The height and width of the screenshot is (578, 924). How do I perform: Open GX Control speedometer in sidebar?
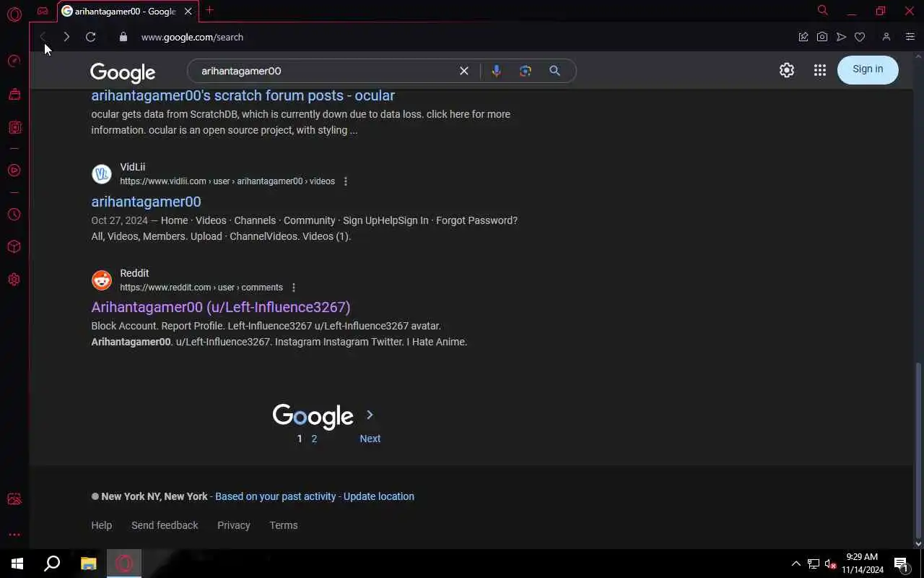pyautogui.click(x=14, y=61)
